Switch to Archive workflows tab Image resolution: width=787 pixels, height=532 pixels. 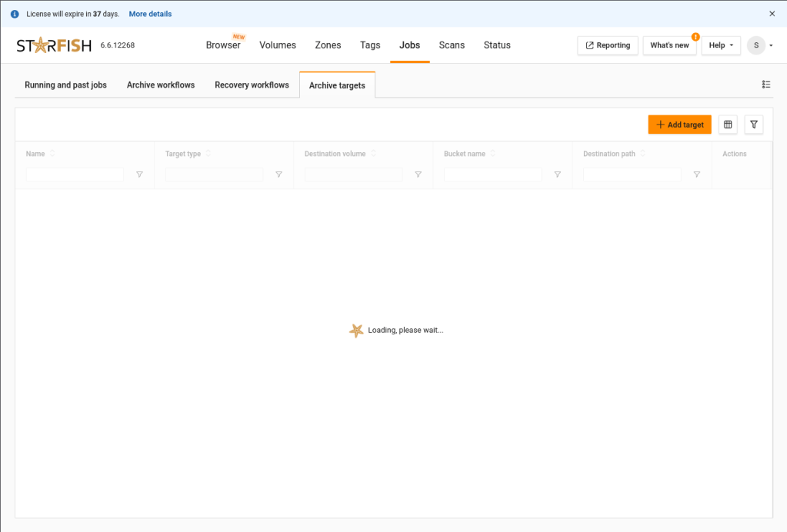161,85
